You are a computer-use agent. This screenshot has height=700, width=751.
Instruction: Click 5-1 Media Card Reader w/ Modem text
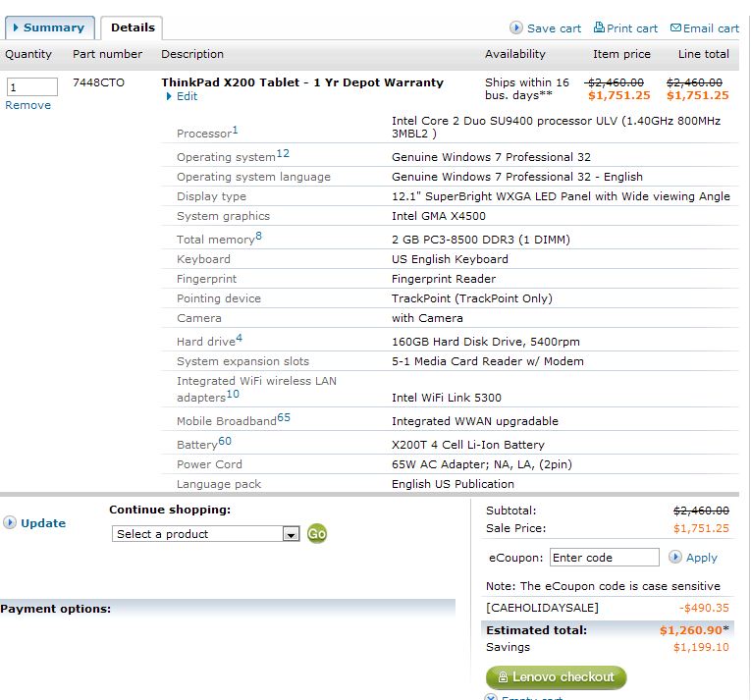click(488, 361)
